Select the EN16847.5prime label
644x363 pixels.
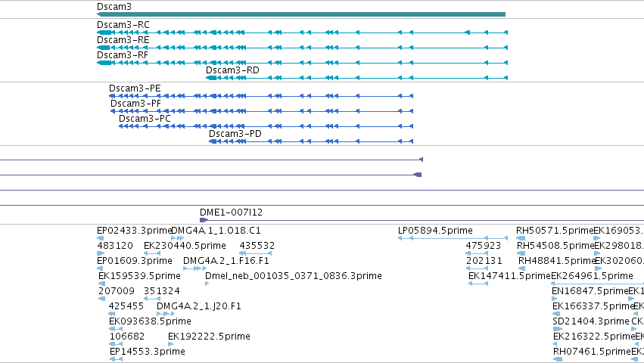pyautogui.click(x=590, y=291)
